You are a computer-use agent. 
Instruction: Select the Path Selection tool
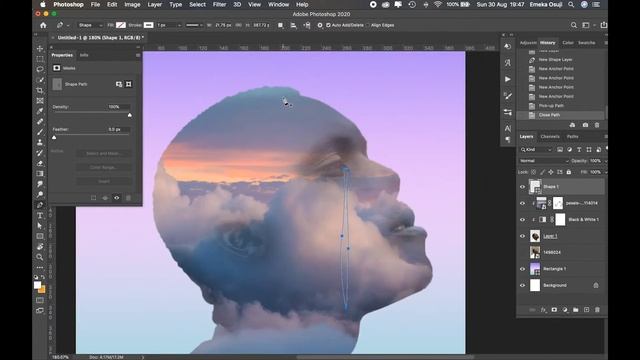pos(40,226)
